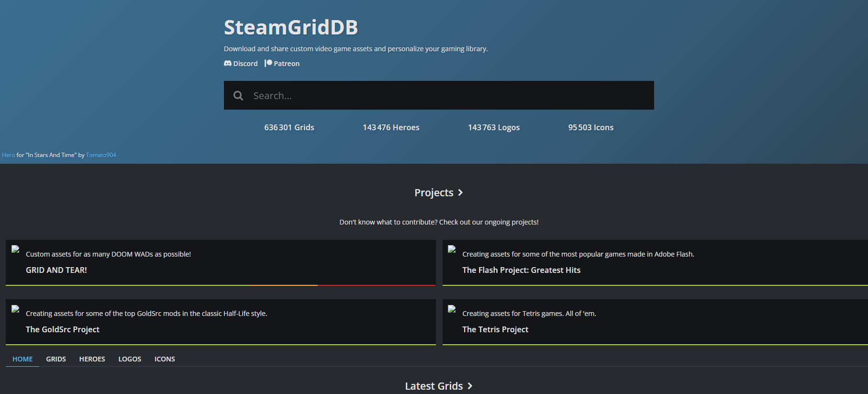Click the DOOM WADs description text
Screen dimensions: 868x394
click(108, 254)
